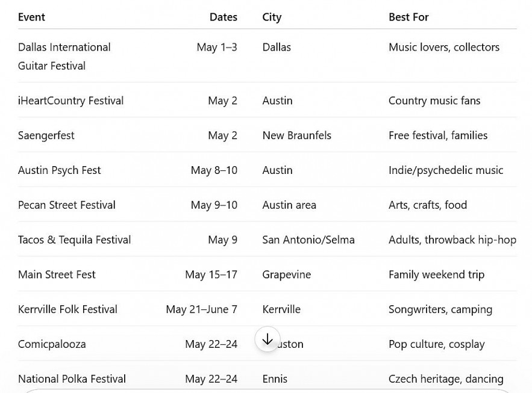Viewport: 532px width, 393px height.
Task: Open the Austin Psych Fest entry
Action: pos(59,170)
